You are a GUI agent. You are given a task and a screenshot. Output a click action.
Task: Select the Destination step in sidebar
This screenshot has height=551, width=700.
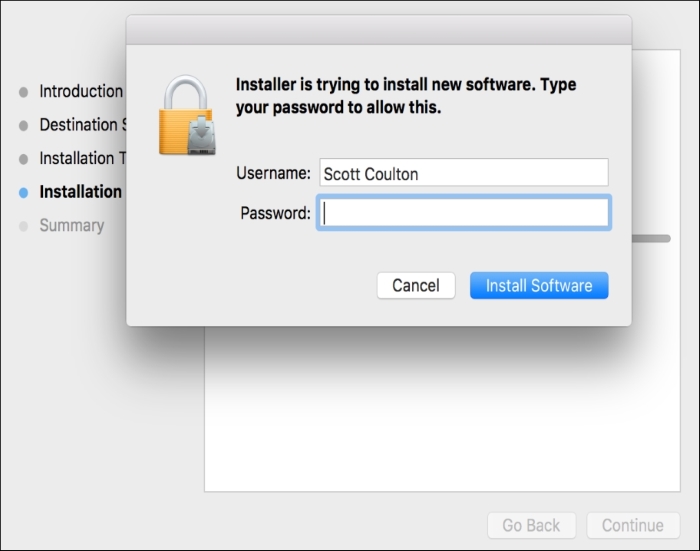click(x=80, y=125)
